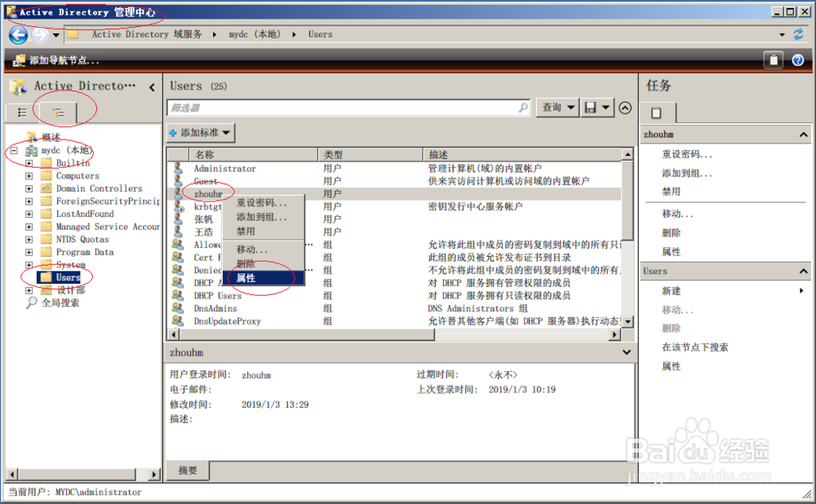
Task: Open navigation history dropdown arrow
Action: 55,35
